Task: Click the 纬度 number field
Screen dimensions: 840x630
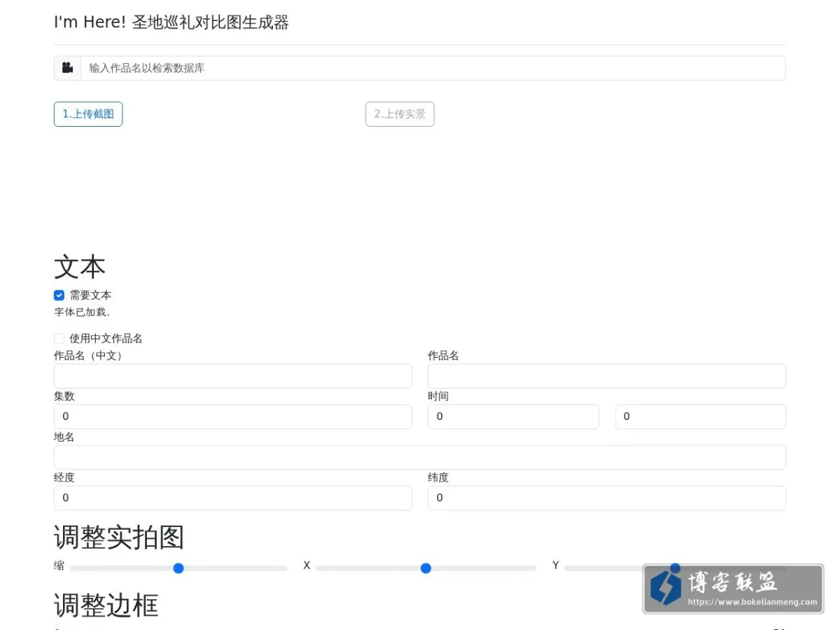Action: click(607, 498)
